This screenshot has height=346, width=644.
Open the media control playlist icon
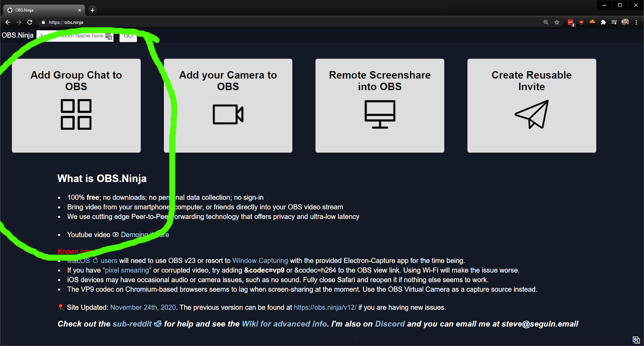pyautogui.click(x=614, y=22)
